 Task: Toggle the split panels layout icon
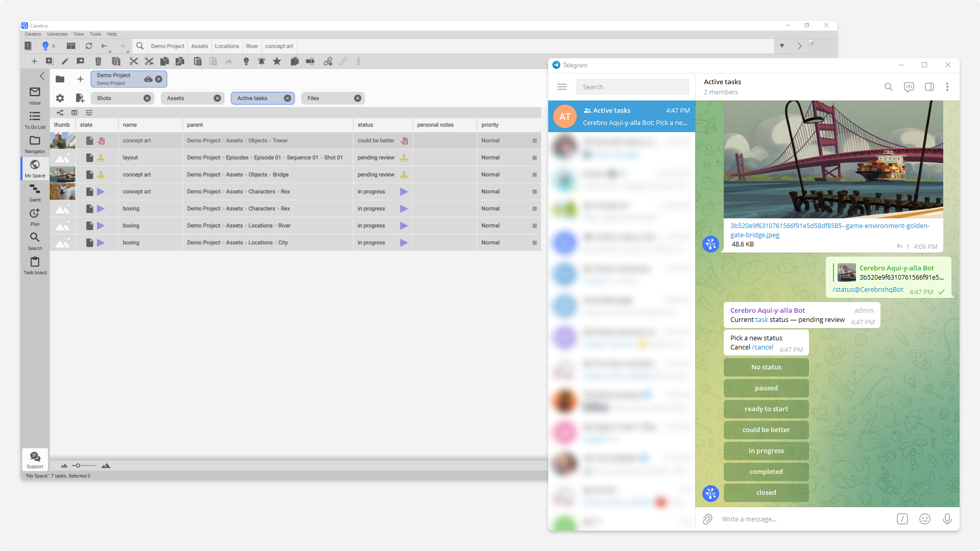point(71,46)
